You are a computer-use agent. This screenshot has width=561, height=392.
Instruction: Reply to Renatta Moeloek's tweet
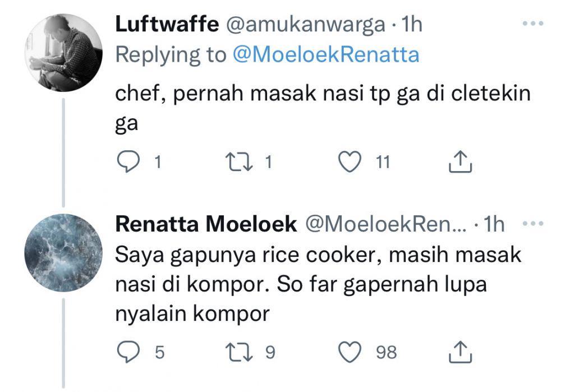pyautogui.click(x=128, y=352)
